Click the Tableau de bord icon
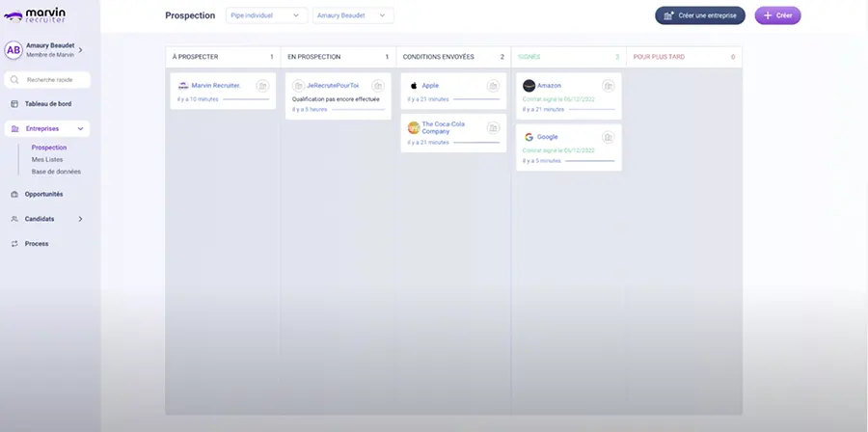Viewport: 868px width, 432px height. pyautogui.click(x=14, y=104)
